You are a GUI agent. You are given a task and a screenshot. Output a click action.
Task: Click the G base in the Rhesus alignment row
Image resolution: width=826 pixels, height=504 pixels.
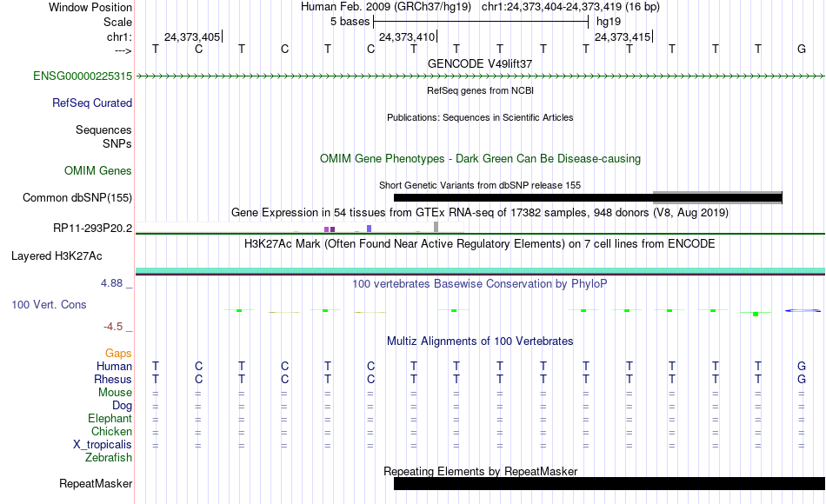point(802,380)
